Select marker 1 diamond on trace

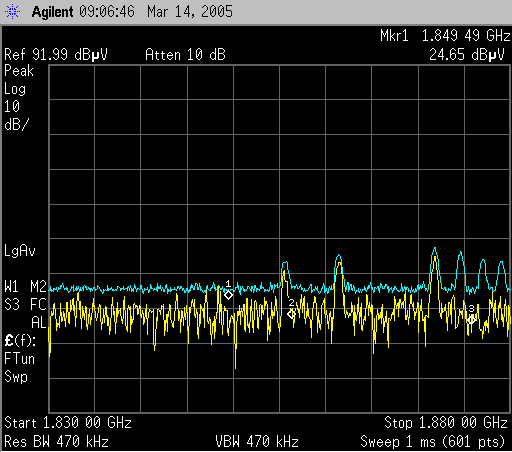pyautogui.click(x=228, y=295)
